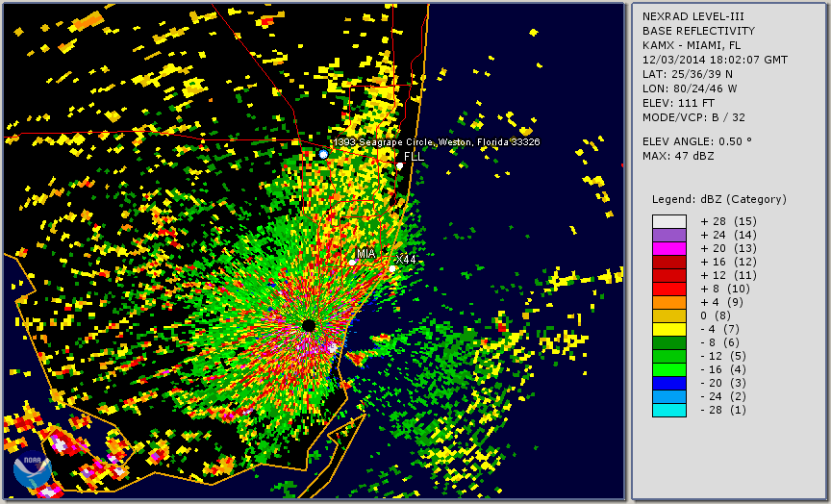Click the 'FLL' map label
831x504 pixels.
[x=414, y=157]
